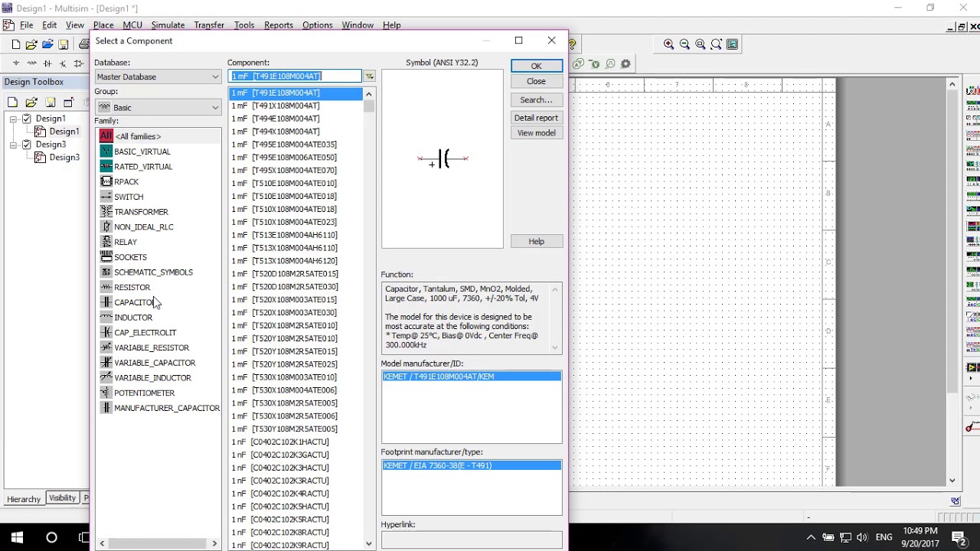
Task: Place a Diode using the diode icon
Action: click(x=47, y=63)
